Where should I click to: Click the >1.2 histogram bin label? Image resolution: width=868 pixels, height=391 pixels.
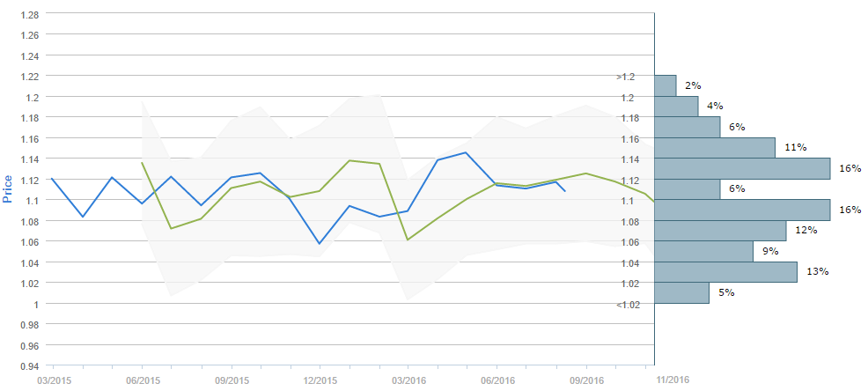point(625,77)
